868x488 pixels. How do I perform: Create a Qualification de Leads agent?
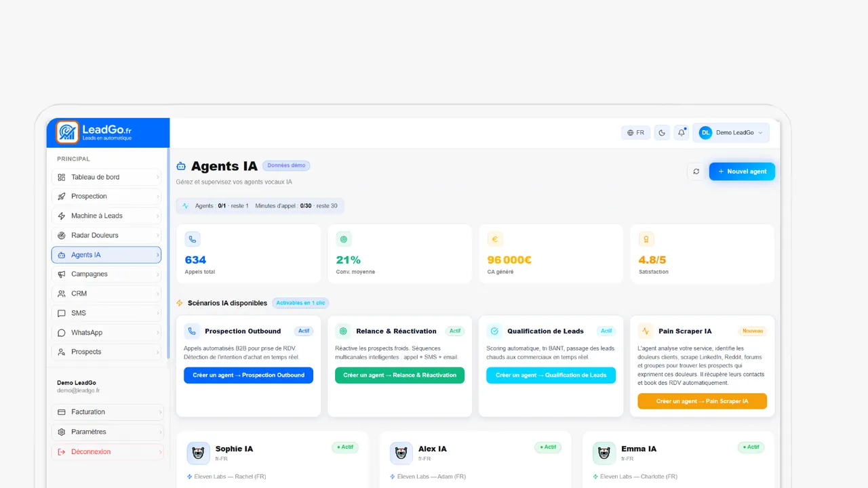click(x=551, y=375)
